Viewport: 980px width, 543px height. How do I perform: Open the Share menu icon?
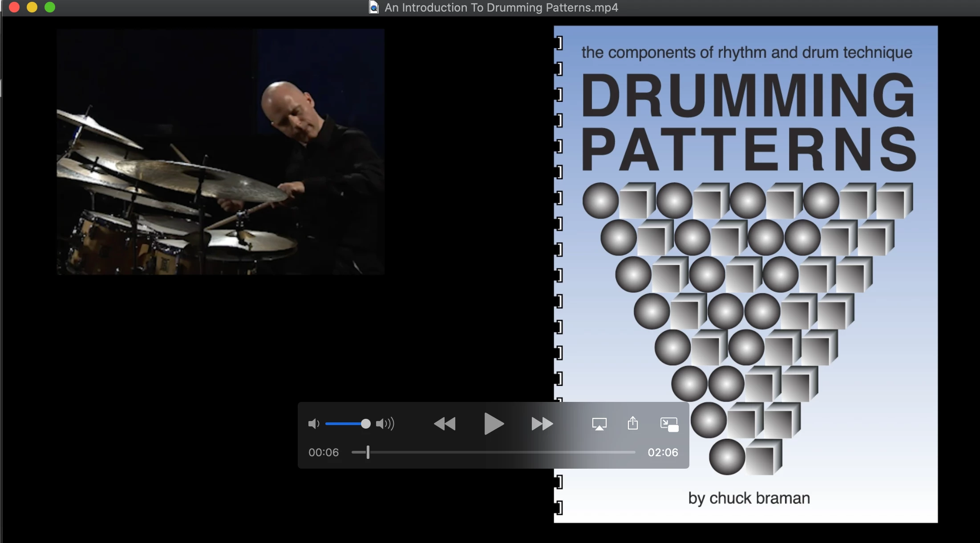[633, 423]
